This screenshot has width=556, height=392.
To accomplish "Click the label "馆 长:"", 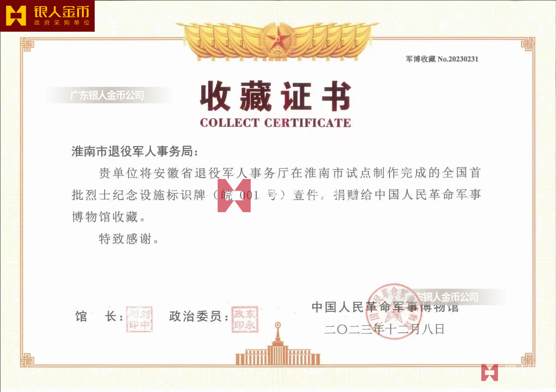I will click(x=99, y=316).
